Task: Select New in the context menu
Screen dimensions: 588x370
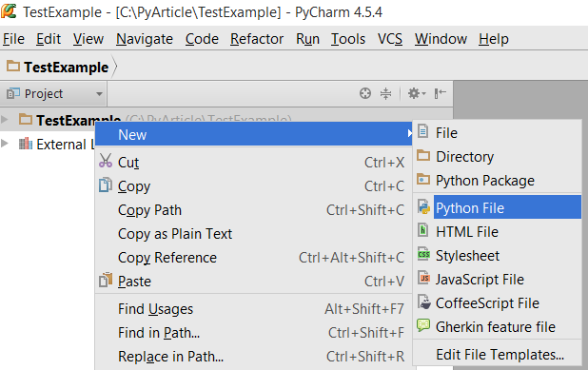Action: [253, 134]
